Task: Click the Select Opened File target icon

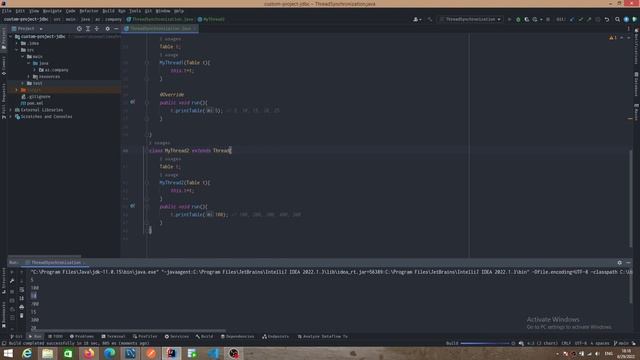Action: [79, 29]
